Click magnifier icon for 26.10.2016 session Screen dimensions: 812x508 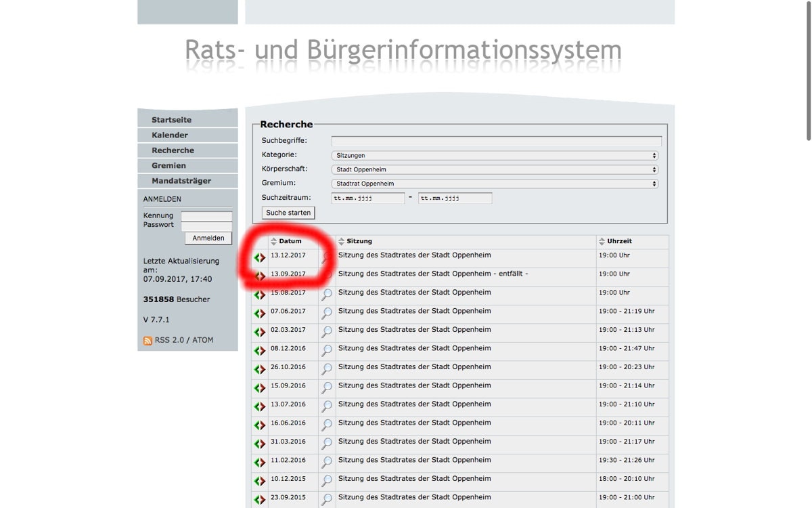click(327, 369)
